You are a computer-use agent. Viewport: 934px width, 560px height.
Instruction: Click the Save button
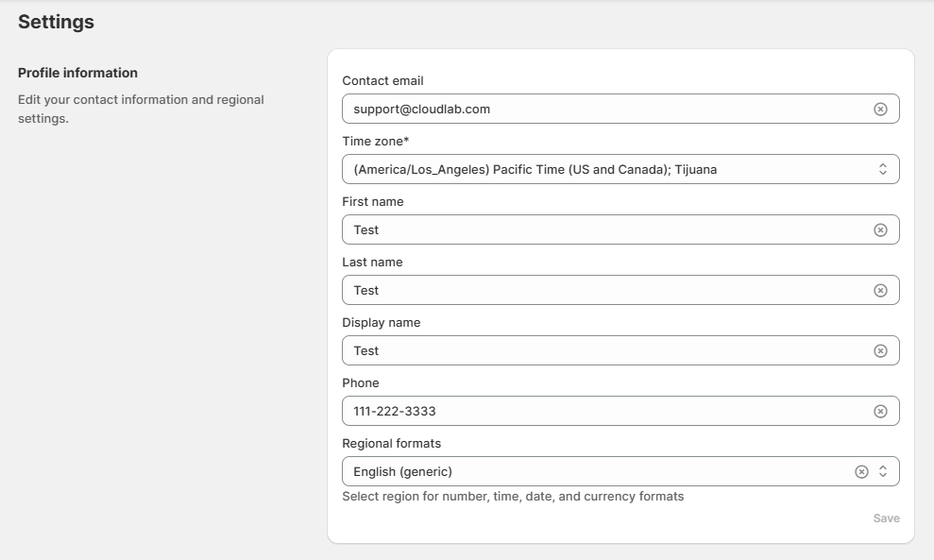click(x=886, y=518)
